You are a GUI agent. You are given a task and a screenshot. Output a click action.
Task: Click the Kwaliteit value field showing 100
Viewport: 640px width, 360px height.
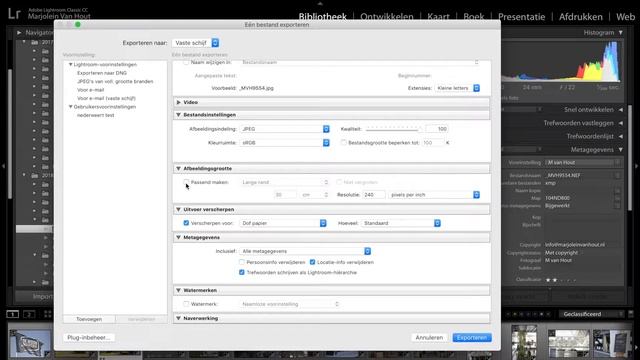(x=437, y=129)
